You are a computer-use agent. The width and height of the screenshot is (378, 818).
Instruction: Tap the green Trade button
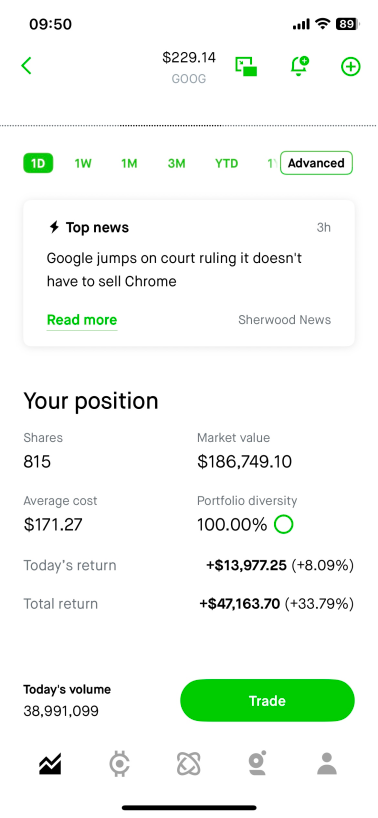coord(267,701)
